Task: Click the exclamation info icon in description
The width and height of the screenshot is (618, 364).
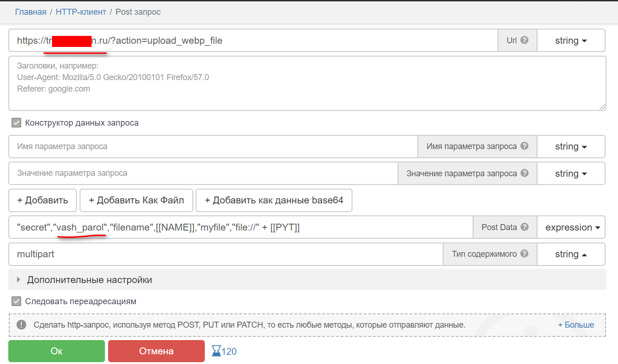Action: pos(21,324)
